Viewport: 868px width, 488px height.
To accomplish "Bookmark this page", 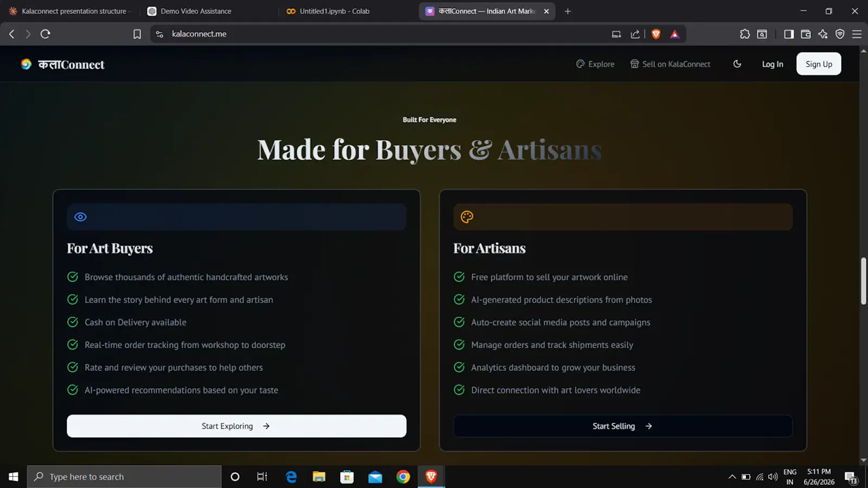I will 137,34.
